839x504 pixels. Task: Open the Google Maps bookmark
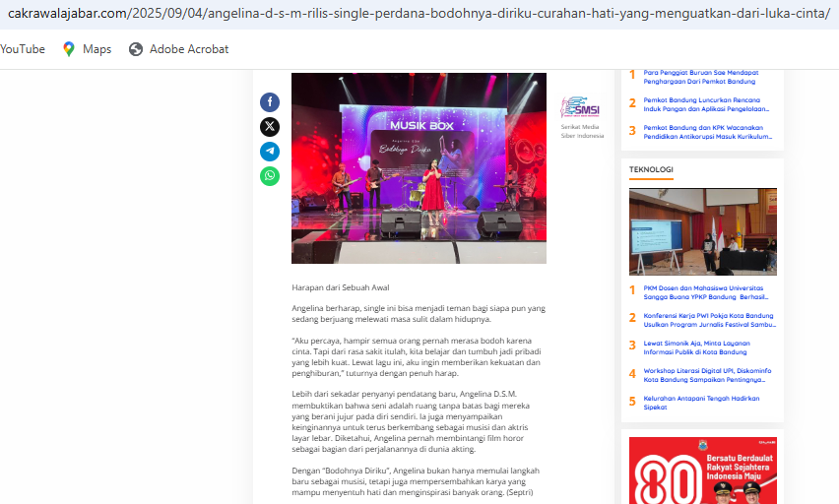[87, 49]
